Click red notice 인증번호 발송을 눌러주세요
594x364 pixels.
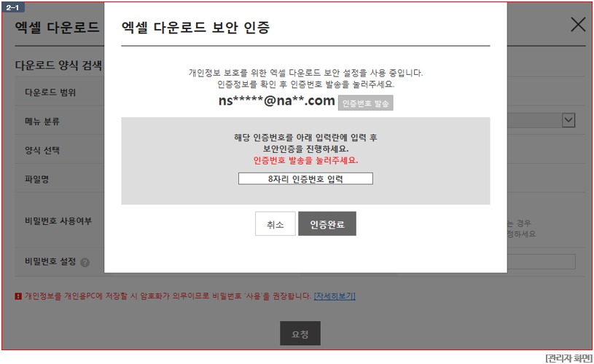tap(305, 160)
